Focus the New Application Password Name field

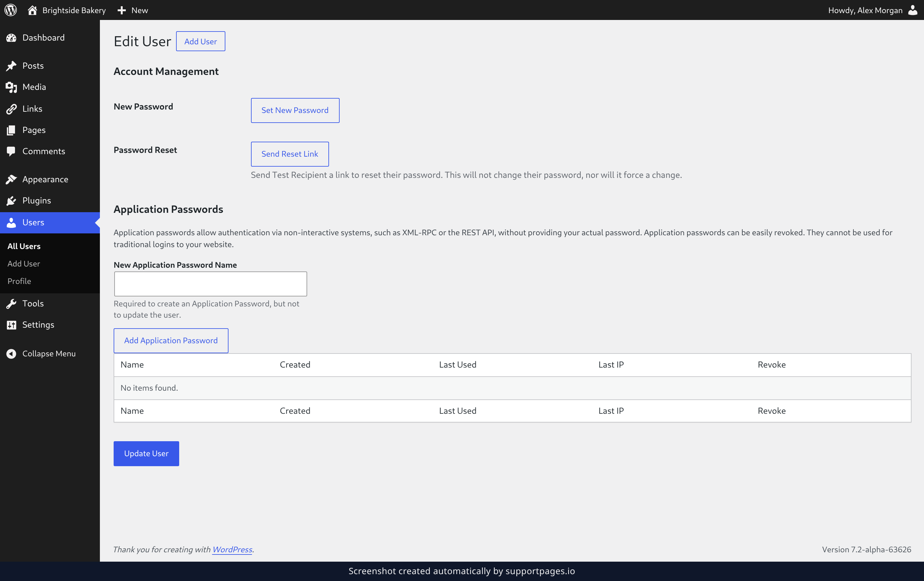(x=210, y=284)
